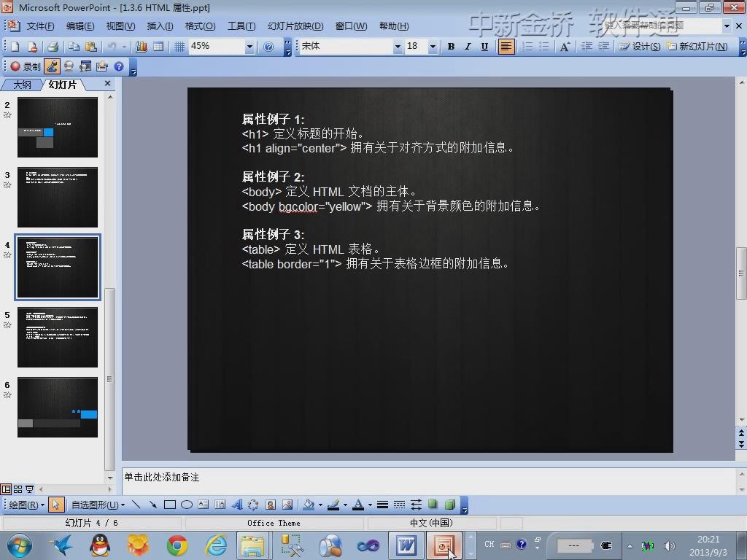Select the Oval shape tool
Viewport: 747px width, 560px height.
187,505
